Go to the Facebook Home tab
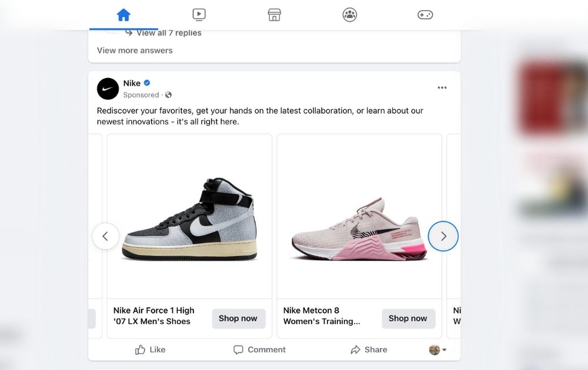This screenshot has height=370, width=588. tap(123, 15)
